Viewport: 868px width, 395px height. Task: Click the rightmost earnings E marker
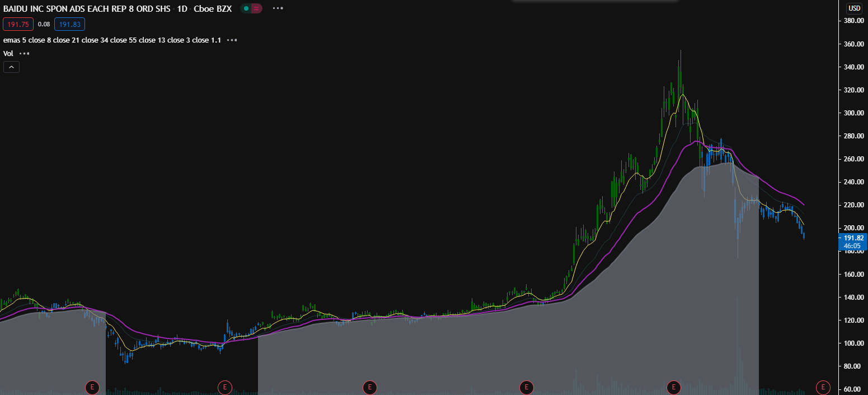click(x=823, y=387)
